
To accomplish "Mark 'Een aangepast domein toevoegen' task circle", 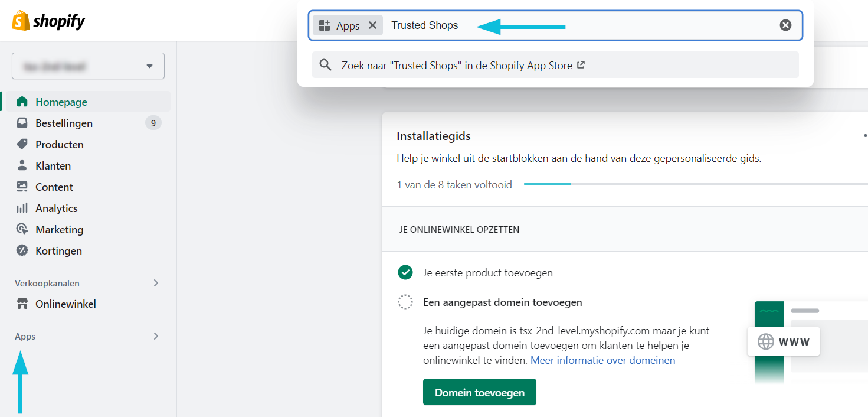I will tap(405, 302).
